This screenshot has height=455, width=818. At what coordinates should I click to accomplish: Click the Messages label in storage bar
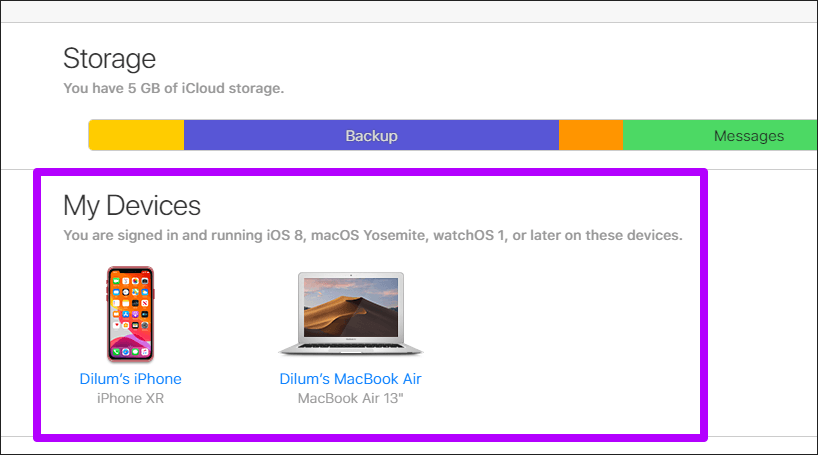click(748, 136)
